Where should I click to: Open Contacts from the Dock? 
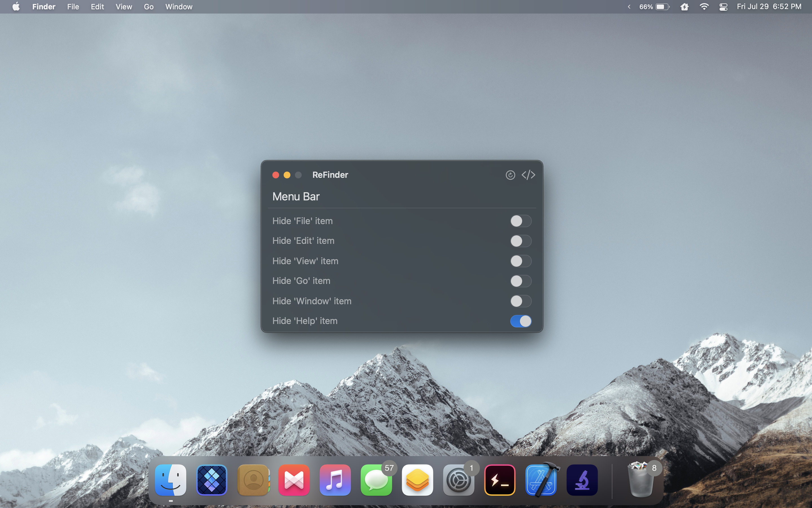(253, 480)
